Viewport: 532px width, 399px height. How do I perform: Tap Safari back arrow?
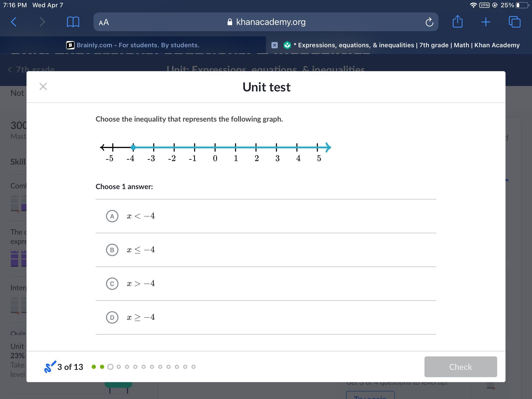pos(14,22)
